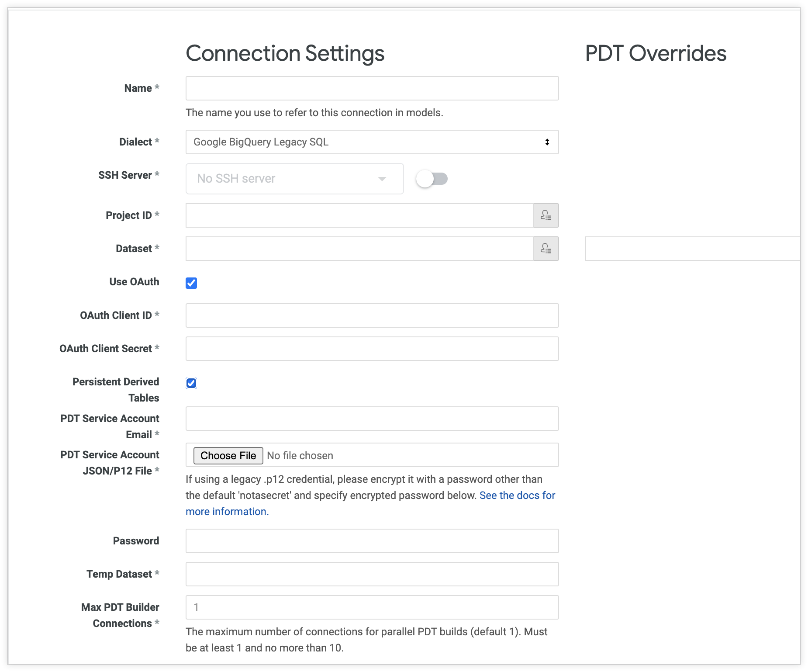Select the OAuth Client ID field
Screen dimensions: 808x672
tap(372, 315)
